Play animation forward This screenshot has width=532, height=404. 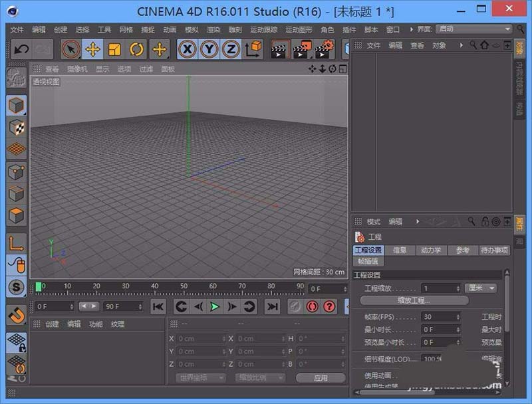(215, 307)
